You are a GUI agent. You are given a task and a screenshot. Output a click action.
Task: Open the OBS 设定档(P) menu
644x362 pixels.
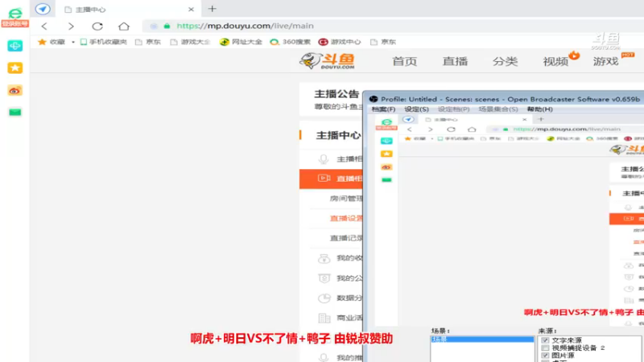[x=453, y=109]
